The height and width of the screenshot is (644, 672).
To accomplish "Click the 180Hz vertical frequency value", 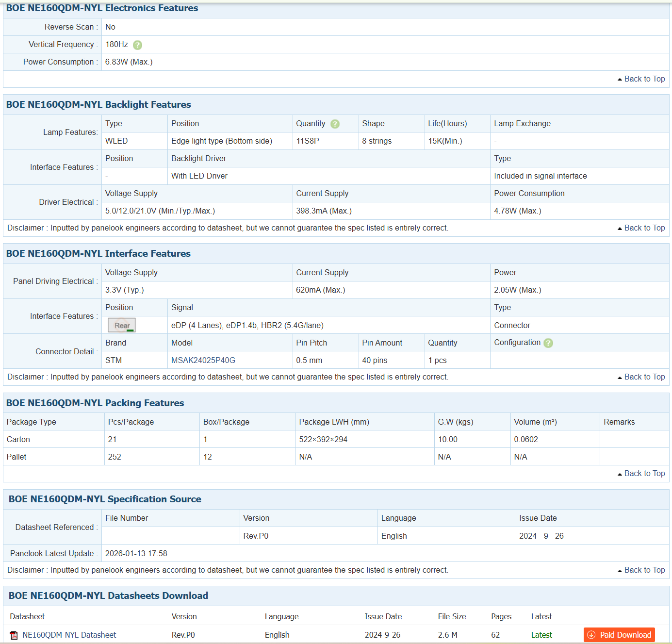I will 117,44.
